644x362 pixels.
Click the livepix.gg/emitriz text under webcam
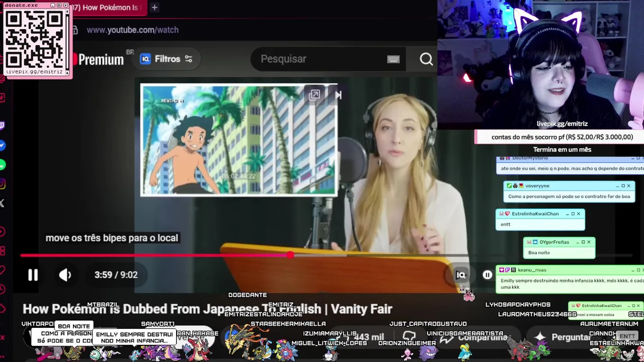(562, 124)
